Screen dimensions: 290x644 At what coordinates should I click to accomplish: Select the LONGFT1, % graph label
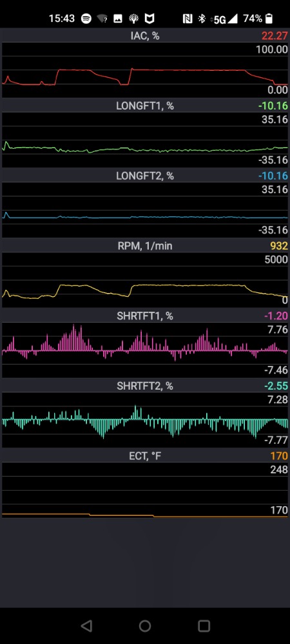point(145,106)
